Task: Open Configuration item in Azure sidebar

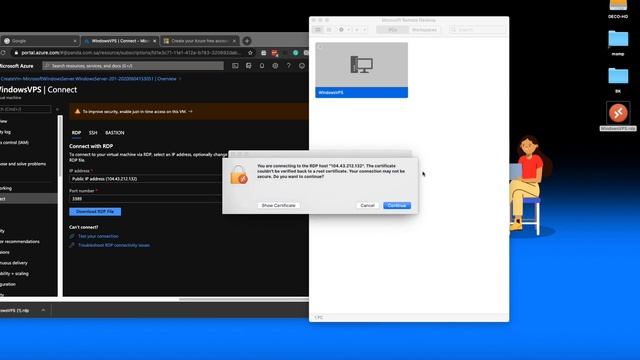Action: point(8,284)
